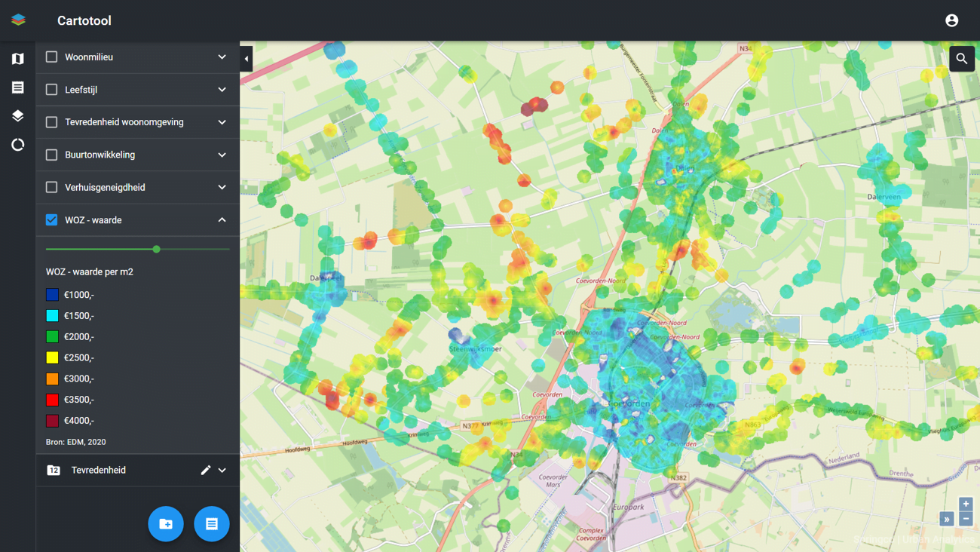This screenshot has width=980, height=552.
Task: Click the Leefstijl layer label
Action: click(x=81, y=90)
